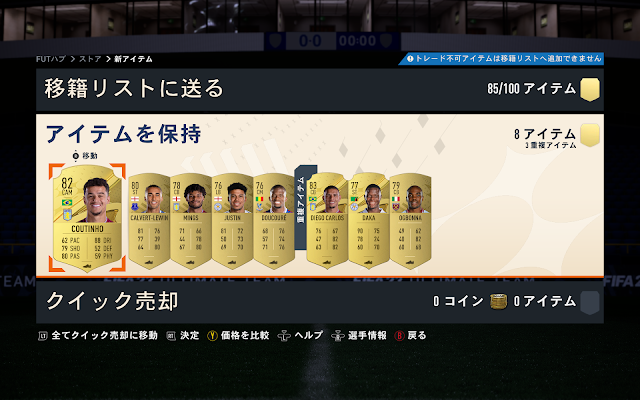Select the Doucouré 76 CM card
640x400 pixels.
click(274, 221)
